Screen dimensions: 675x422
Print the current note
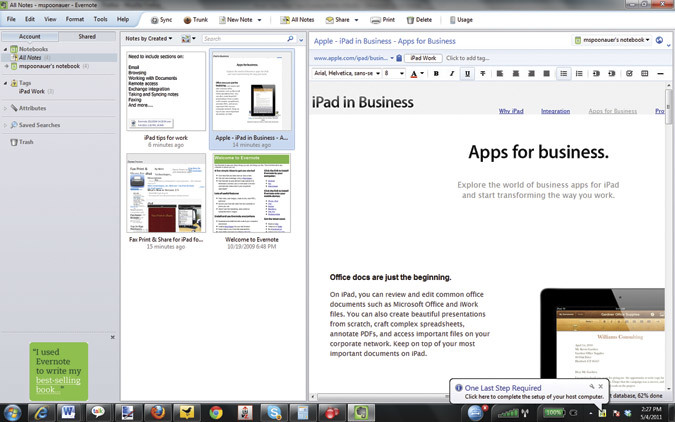[x=383, y=20]
